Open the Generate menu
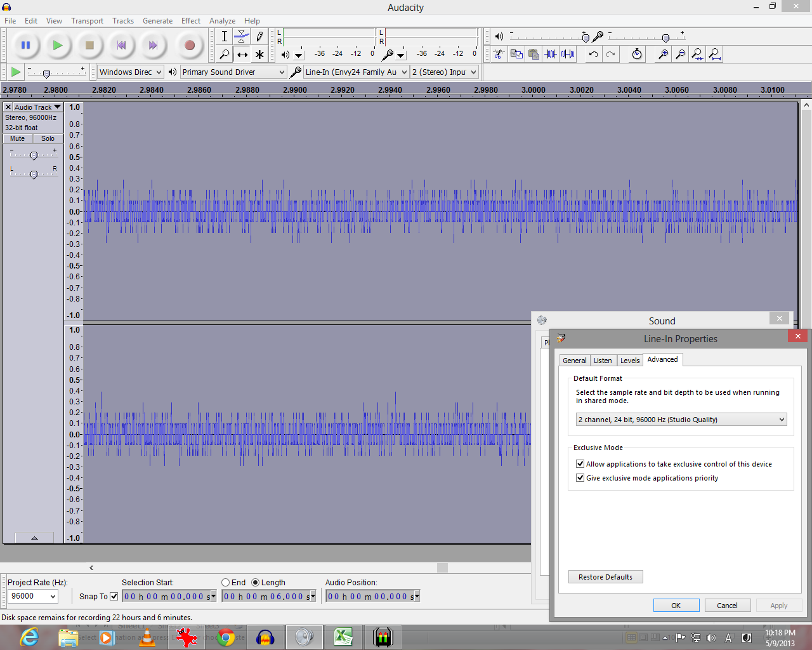 click(x=157, y=21)
